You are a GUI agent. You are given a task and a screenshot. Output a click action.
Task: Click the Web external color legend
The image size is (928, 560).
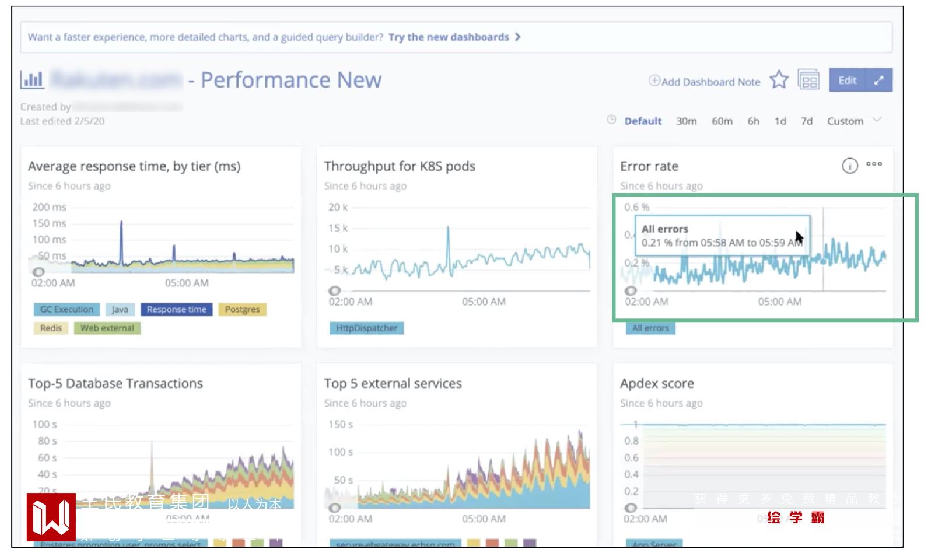click(107, 328)
